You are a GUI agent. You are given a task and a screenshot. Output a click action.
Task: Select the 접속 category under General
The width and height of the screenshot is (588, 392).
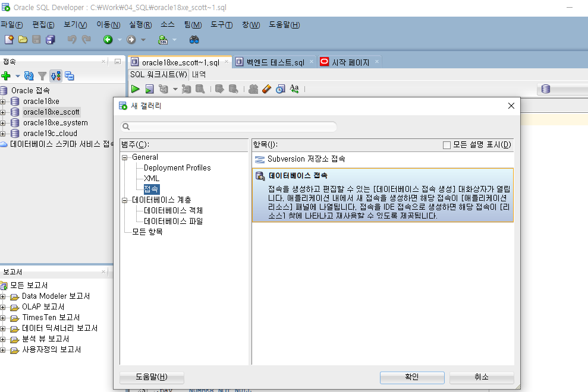tap(152, 189)
